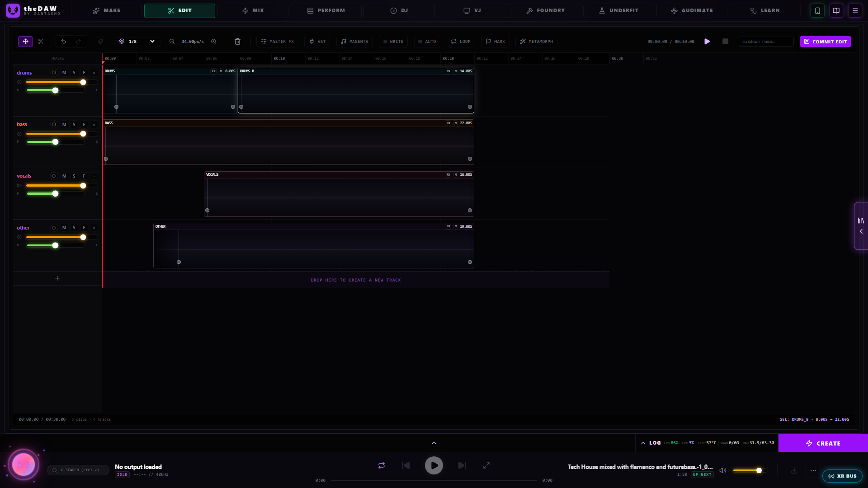Viewport: 868px width, 488px height.
Task: Open the book/docs panel icon
Action: [x=836, y=10]
